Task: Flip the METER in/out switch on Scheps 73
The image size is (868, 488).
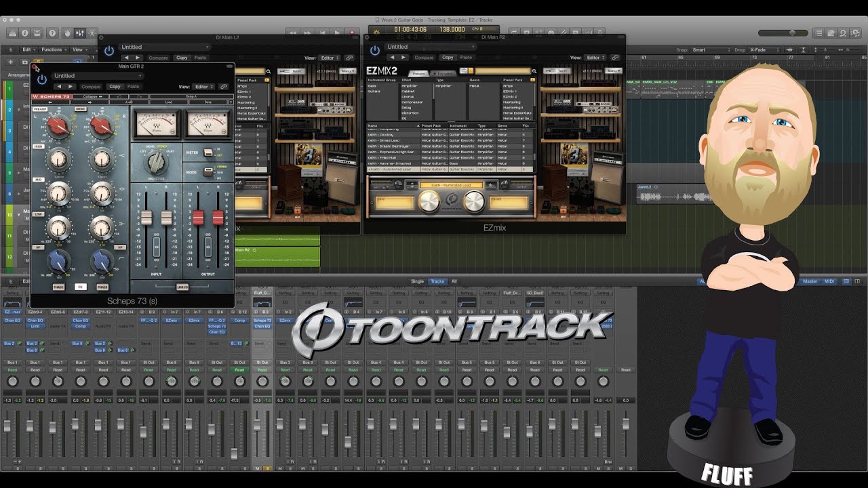Action: (209, 152)
